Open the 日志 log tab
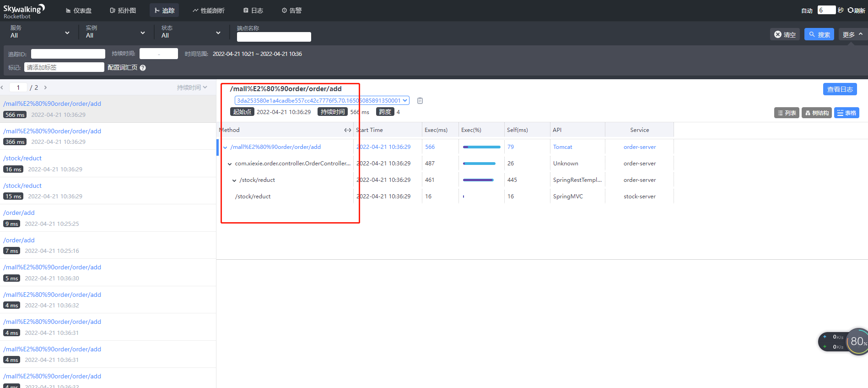This screenshot has width=868, height=388. [253, 11]
